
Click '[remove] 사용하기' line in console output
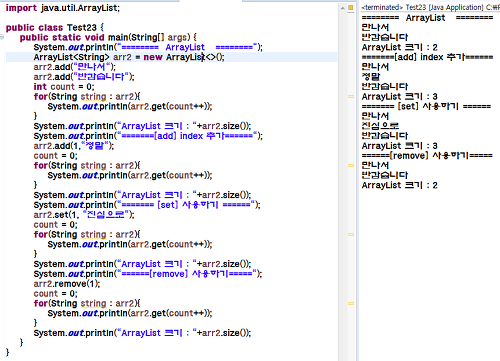tap(427, 156)
